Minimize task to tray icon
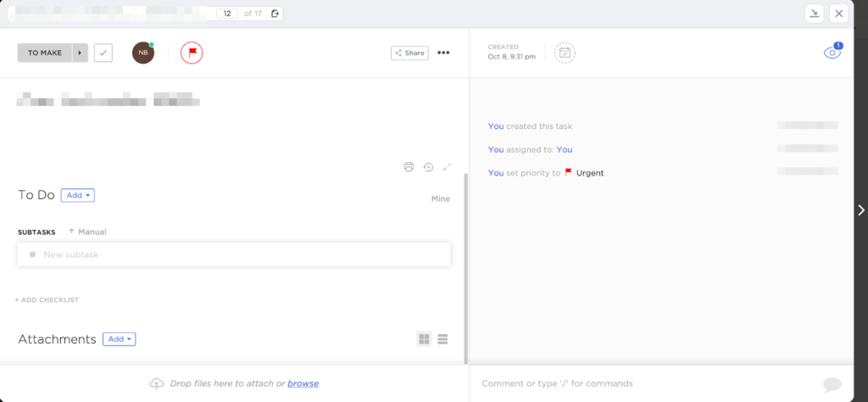868x402 pixels. (x=815, y=13)
